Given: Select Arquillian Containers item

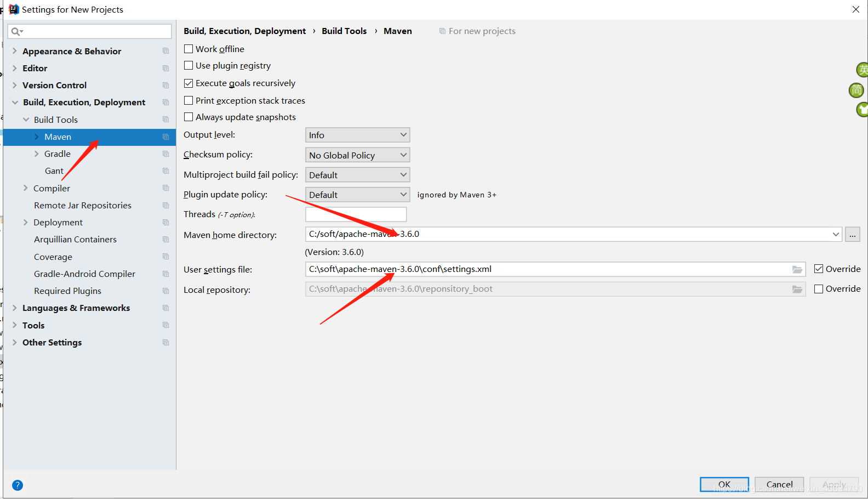Looking at the screenshot, I should click(75, 239).
